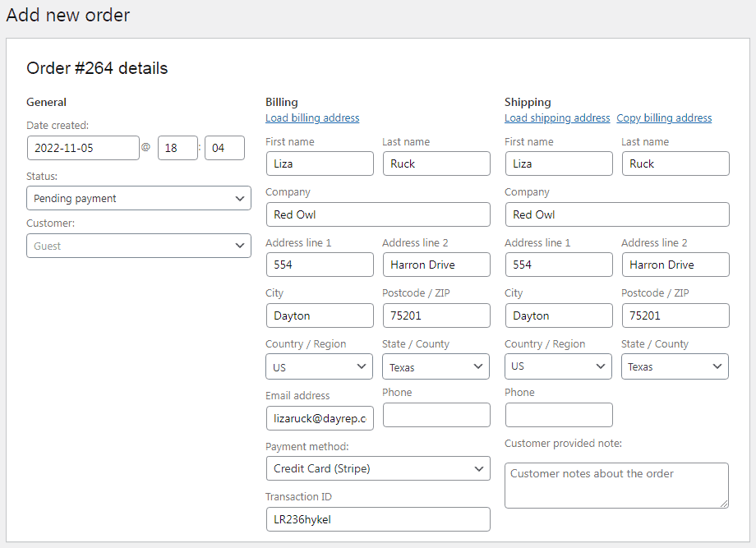Image resolution: width=756 pixels, height=548 pixels.
Task: Click the empty billing Phone field
Action: tap(436, 415)
